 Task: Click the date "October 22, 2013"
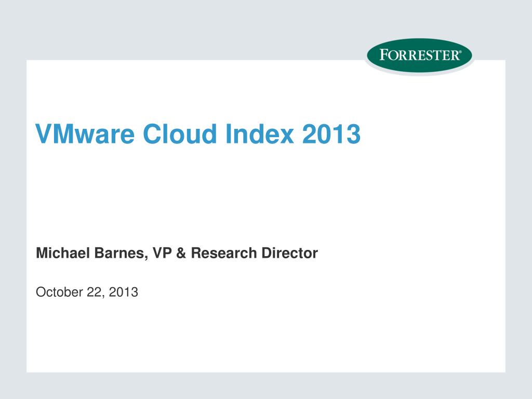click(87, 292)
